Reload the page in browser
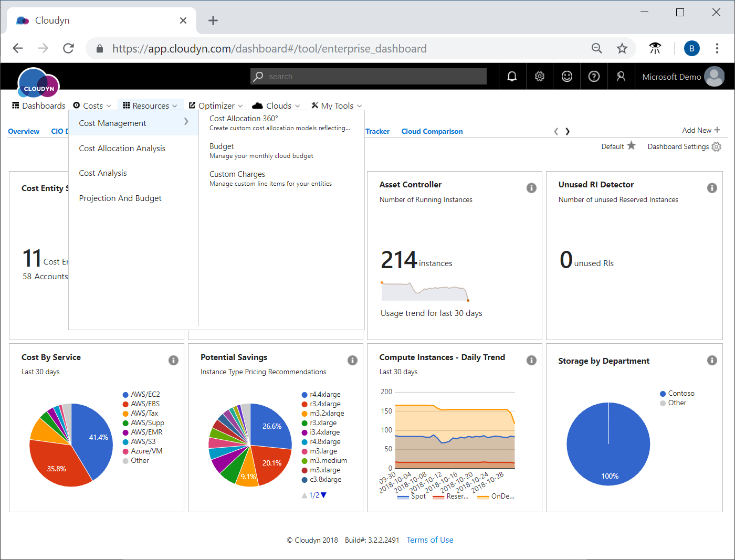The width and height of the screenshot is (735, 560). click(68, 48)
